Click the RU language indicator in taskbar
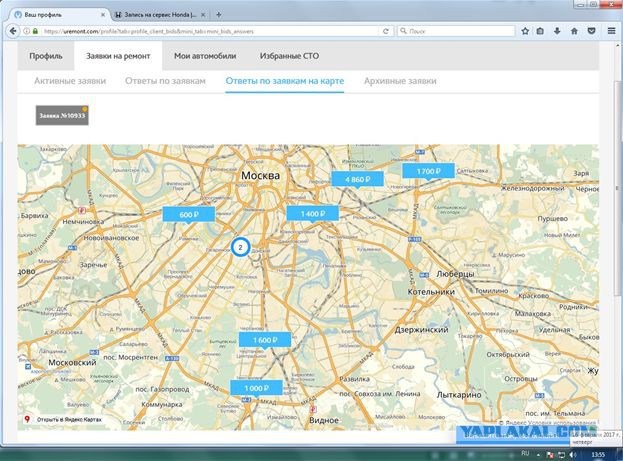The width and height of the screenshot is (623, 461). point(525,454)
